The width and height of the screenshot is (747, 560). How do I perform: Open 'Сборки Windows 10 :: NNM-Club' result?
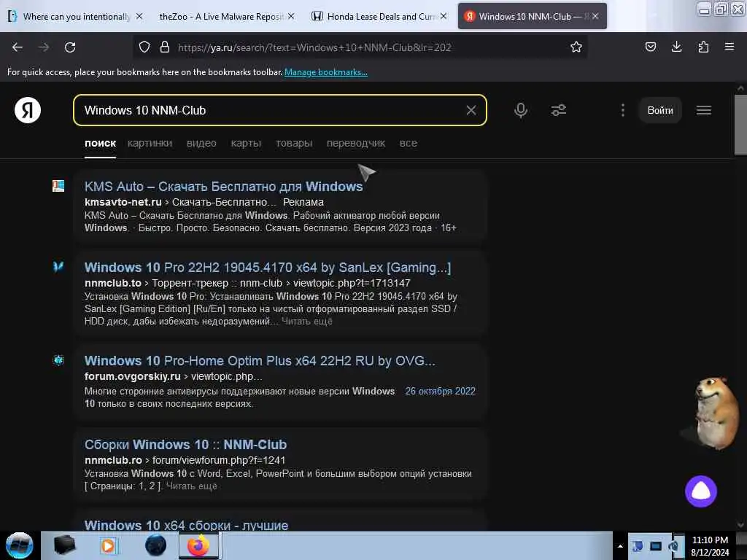185,444
